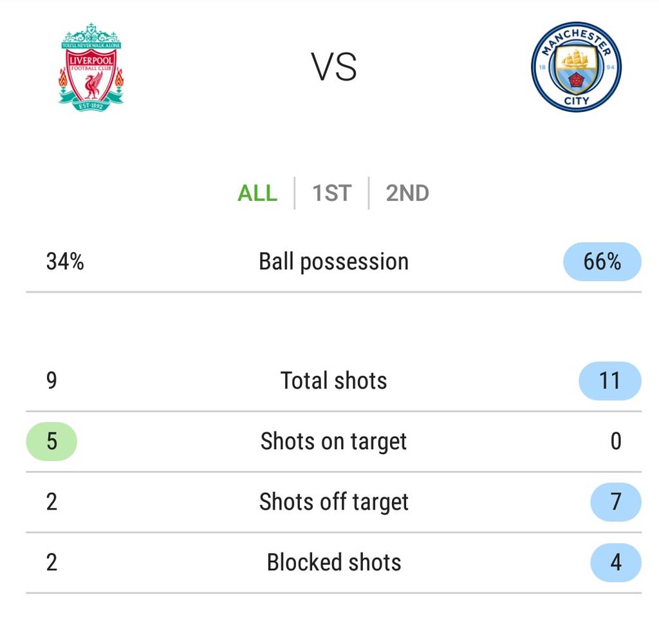Viewport: 659px width, 644px height.
Task: Select the ALL stats tab
Action: 257,193
